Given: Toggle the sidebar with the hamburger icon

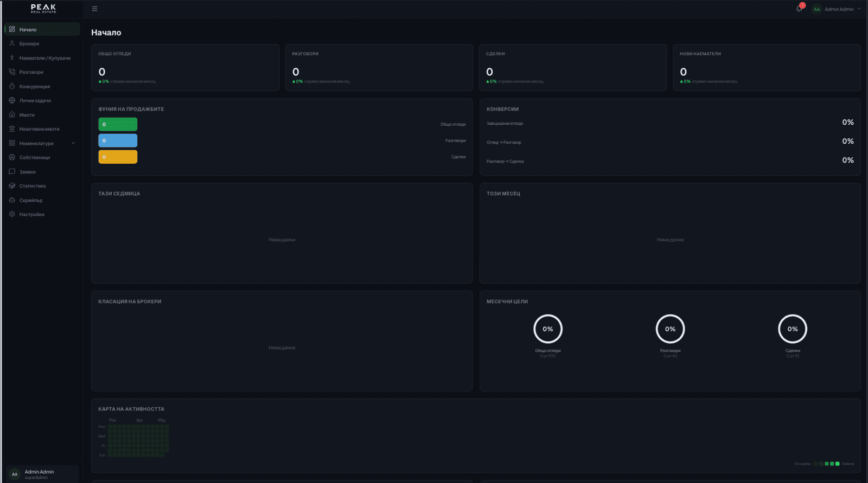Looking at the screenshot, I should coord(94,9).
